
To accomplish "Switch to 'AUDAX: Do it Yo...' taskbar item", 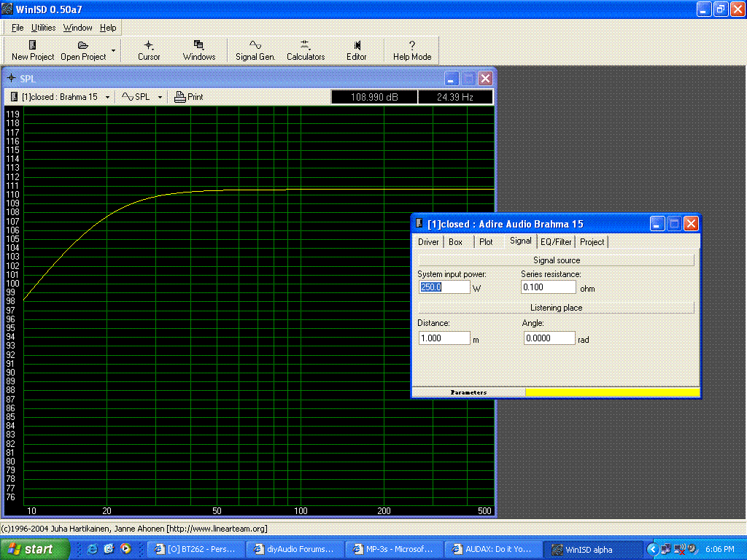I will (x=493, y=550).
